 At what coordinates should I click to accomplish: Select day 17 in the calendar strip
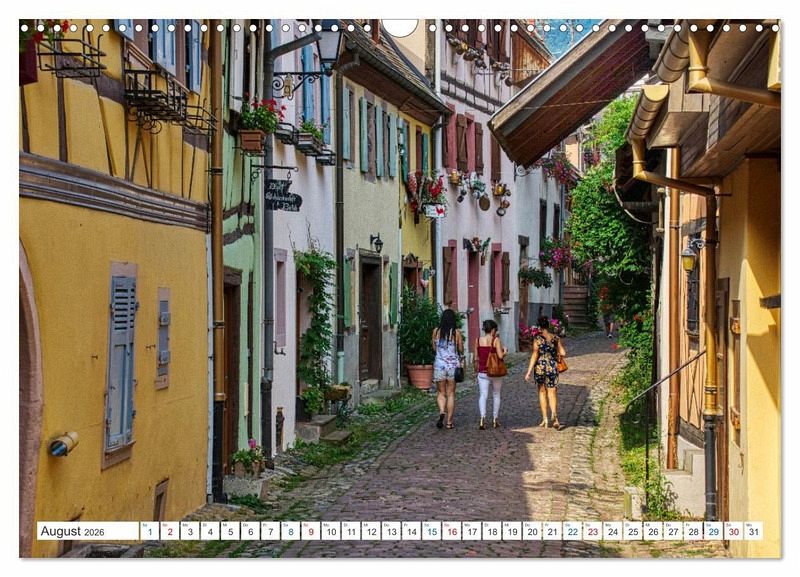472,531
